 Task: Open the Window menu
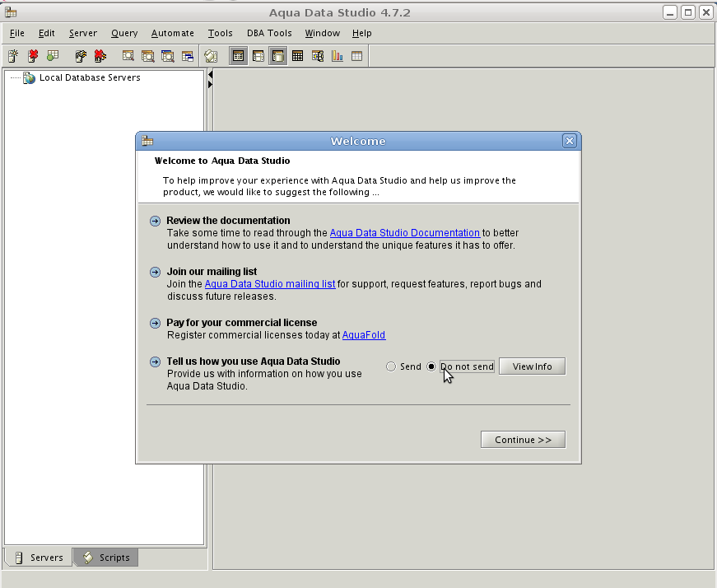pos(323,33)
